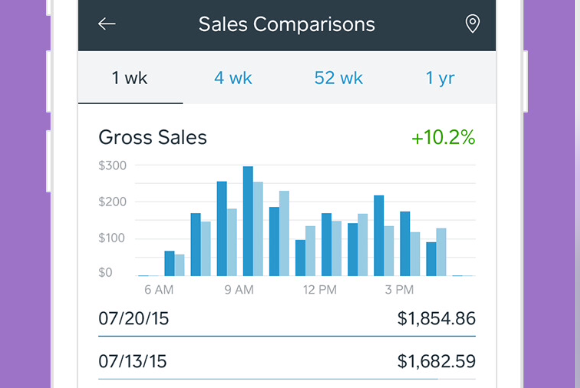Click the $100 y-axis label
The image size is (580, 388).
click(x=112, y=238)
